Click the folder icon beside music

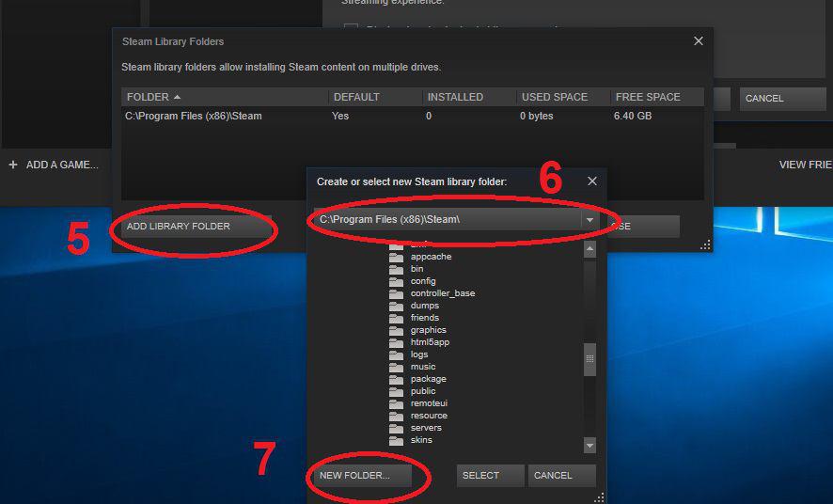(396, 367)
